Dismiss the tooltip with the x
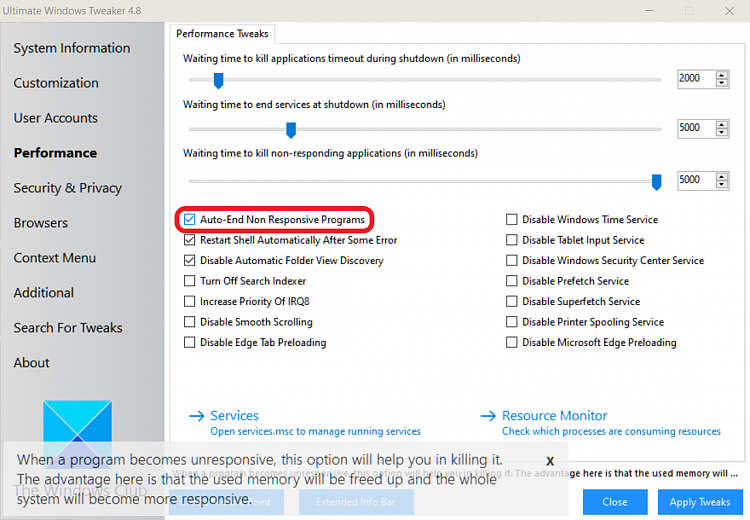The width and height of the screenshot is (750, 520). pos(550,461)
